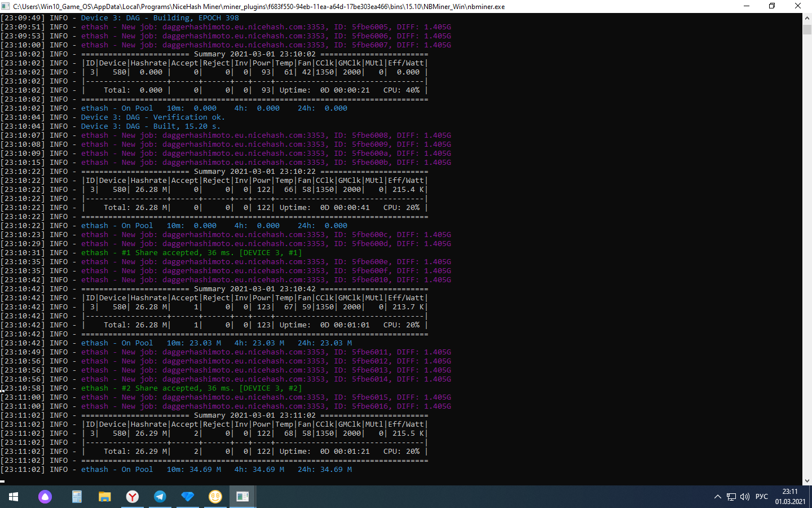Click 'On Pool 10m: 23.03 M' line
The image size is (812, 508).
pos(217,343)
